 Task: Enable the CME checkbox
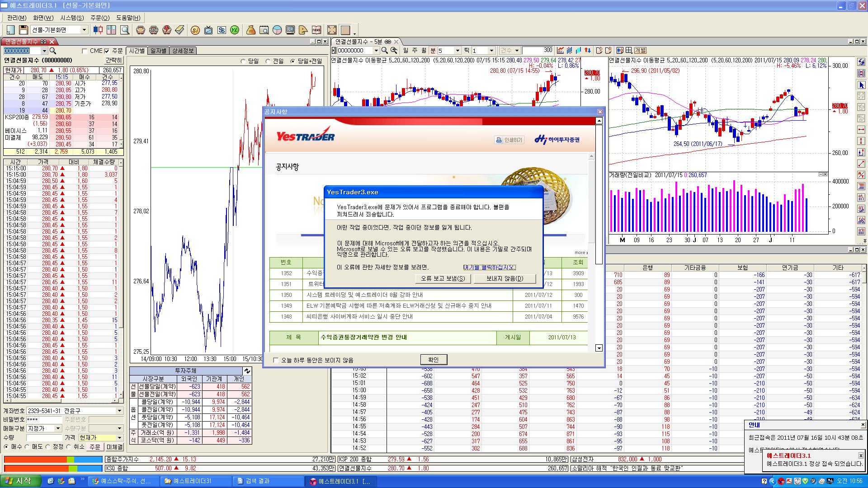pos(85,51)
